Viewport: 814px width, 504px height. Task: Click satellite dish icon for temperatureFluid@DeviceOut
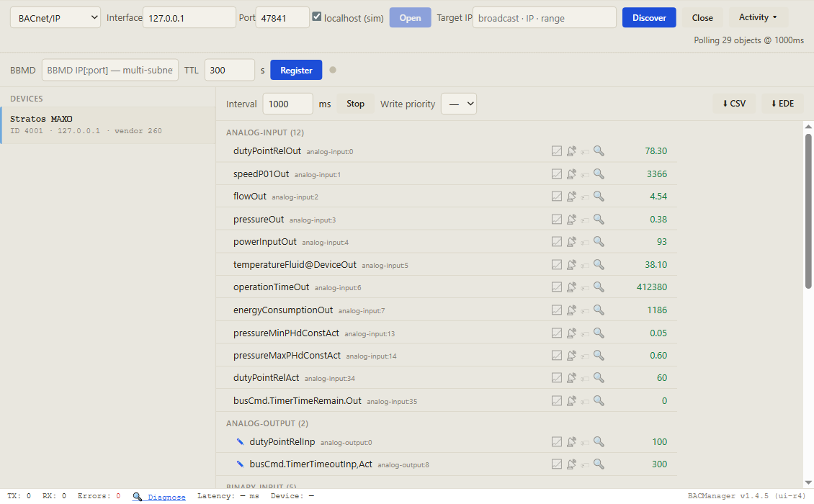pos(571,265)
